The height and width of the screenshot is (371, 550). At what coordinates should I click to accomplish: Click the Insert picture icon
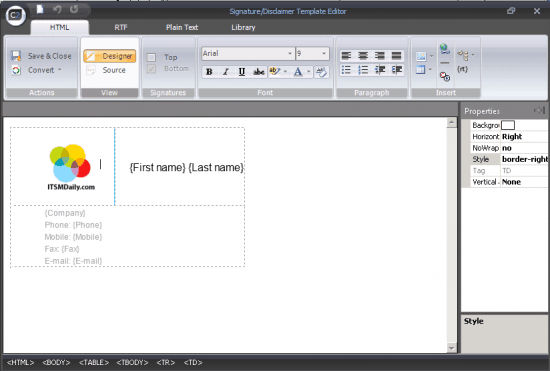click(421, 56)
